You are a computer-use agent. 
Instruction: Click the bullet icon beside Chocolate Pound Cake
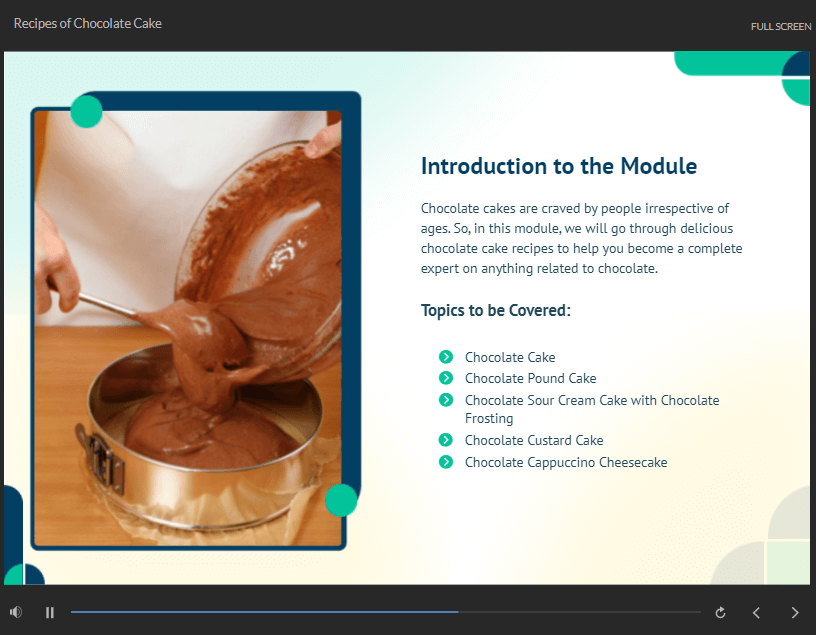pyautogui.click(x=446, y=378)
